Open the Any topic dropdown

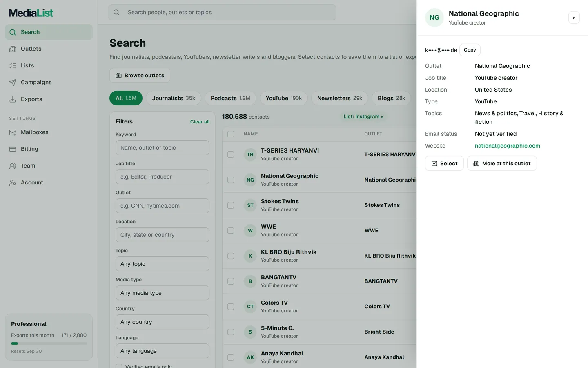coord(163,264)
